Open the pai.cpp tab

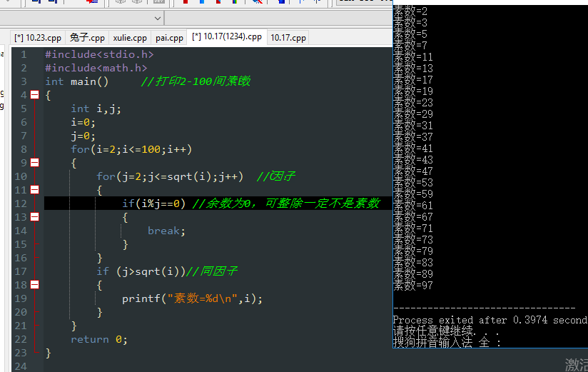coord(169,38)
